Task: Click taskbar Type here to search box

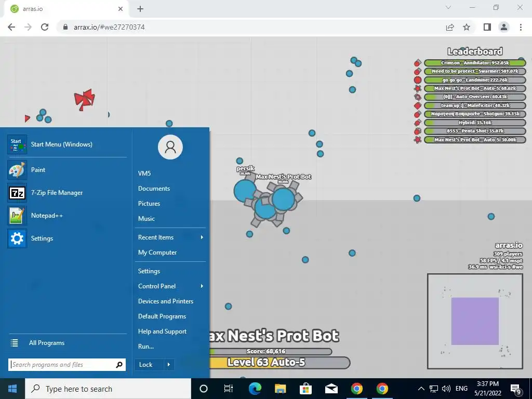Action: [x=108, y=389]
